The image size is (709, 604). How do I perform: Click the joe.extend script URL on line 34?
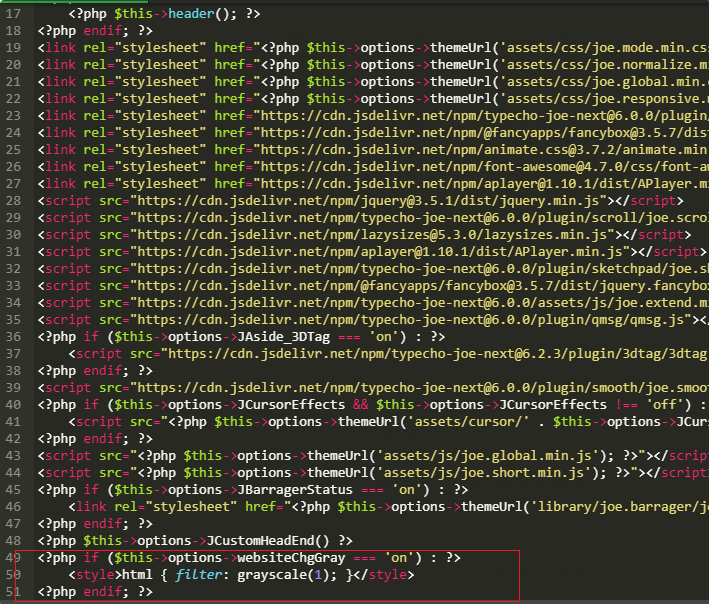423,303
